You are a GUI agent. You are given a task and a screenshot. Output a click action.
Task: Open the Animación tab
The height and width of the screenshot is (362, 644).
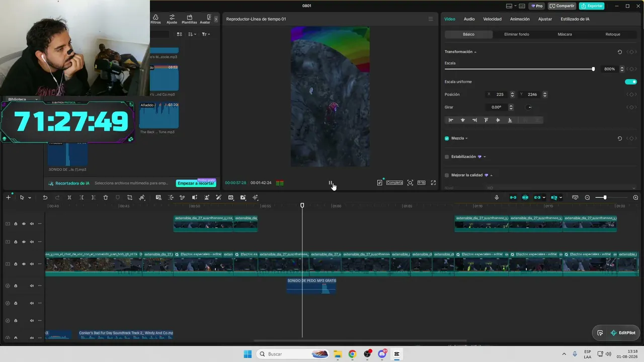(520, 19)
